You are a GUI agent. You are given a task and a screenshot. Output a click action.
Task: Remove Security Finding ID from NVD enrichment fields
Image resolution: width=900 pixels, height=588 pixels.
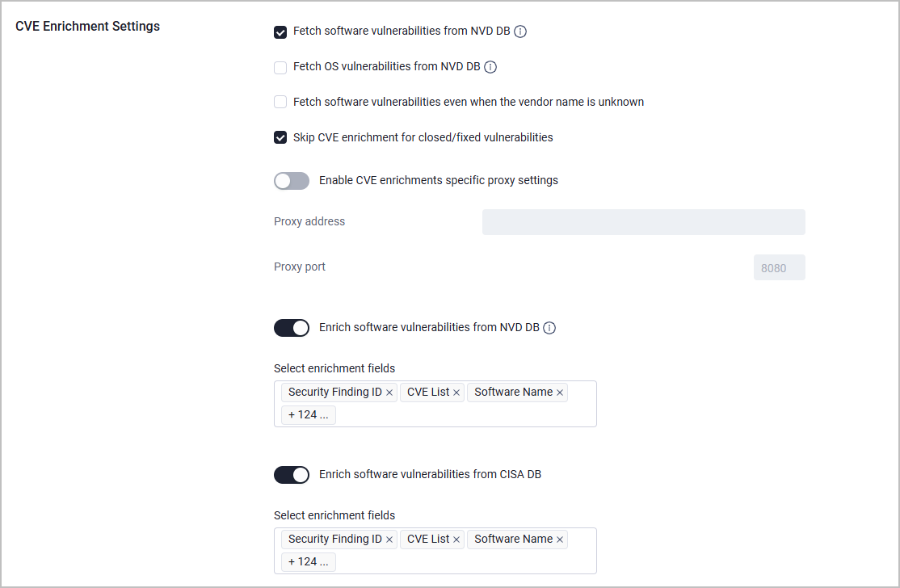click(x=389, y=393)
